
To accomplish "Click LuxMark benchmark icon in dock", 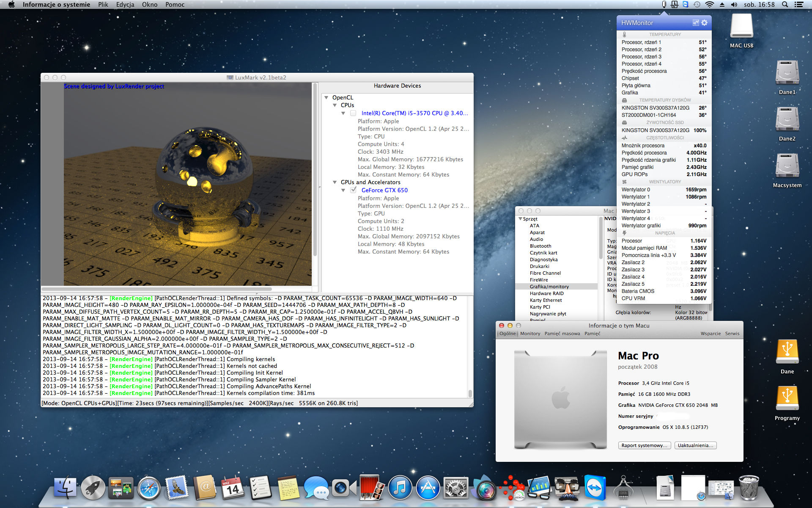I will point(512,488).
